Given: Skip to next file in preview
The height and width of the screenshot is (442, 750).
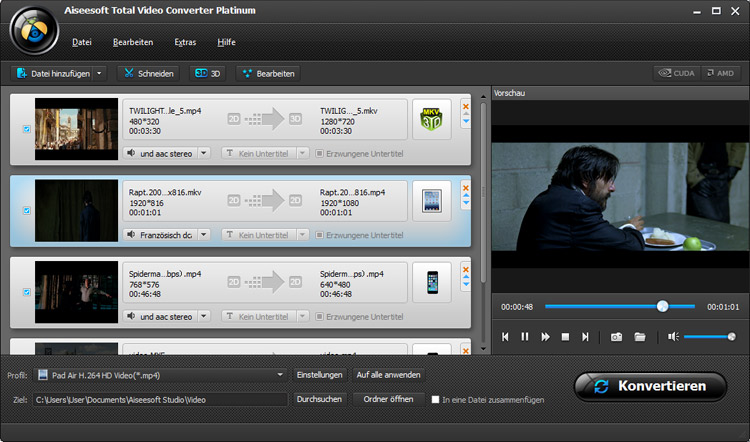Looking at the screenshot, I should click(x=585, y=337).
